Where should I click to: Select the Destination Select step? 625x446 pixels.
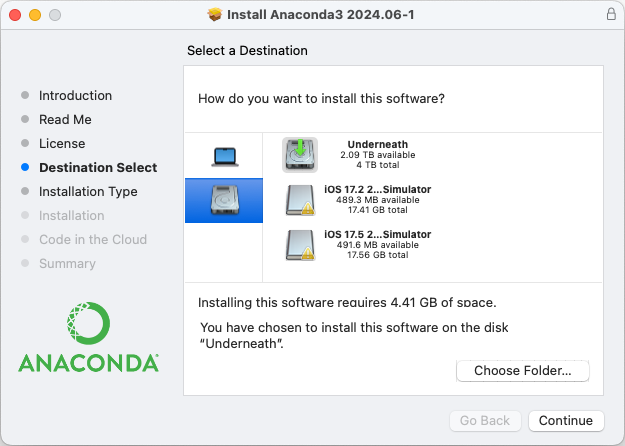coord(98,168)
